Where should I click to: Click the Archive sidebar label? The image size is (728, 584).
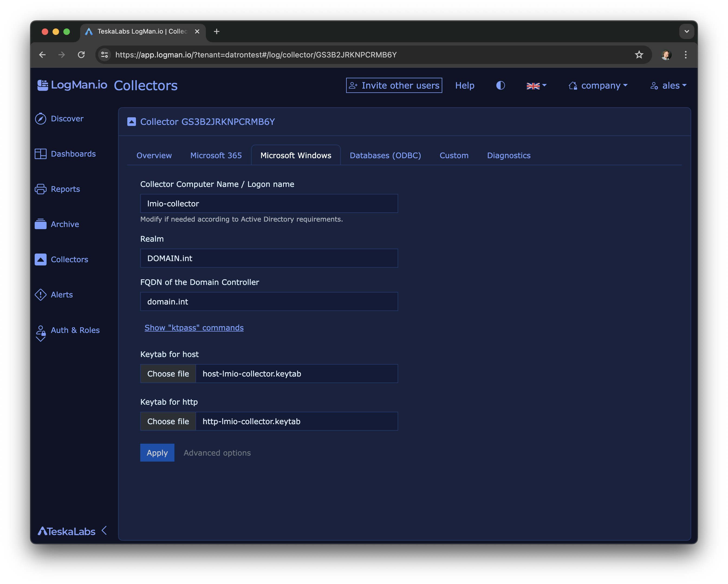coord(65,224)
